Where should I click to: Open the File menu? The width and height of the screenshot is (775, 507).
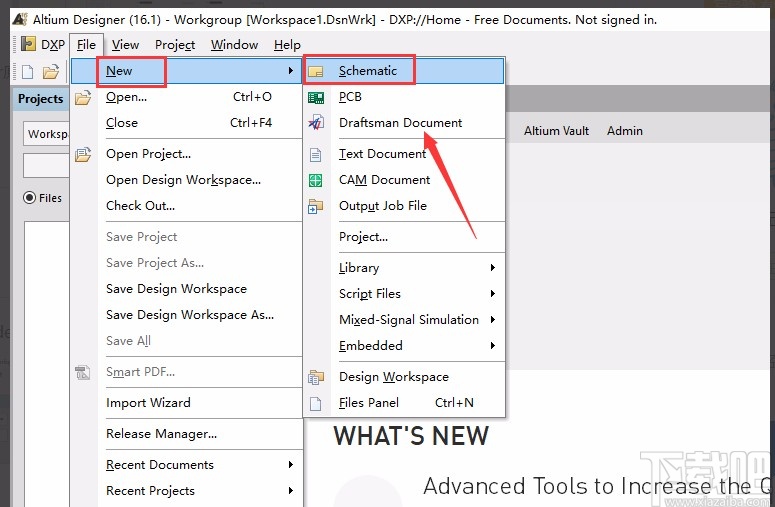86,45
